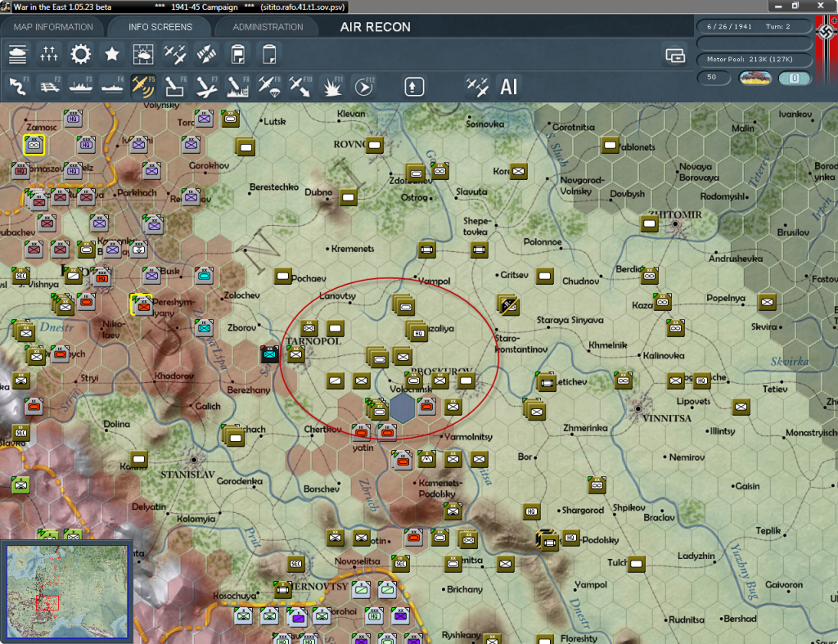The image size is (838, 644).
Task: Switch to the Info Screens tab
Action: tap(160, 27)
